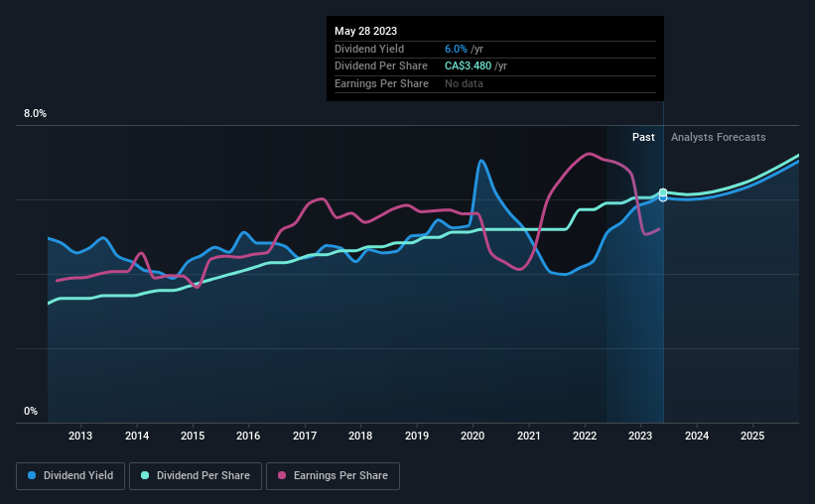815x504 pixels.
Task: Click the 2023 x-axis label
Action: point(640,436)
